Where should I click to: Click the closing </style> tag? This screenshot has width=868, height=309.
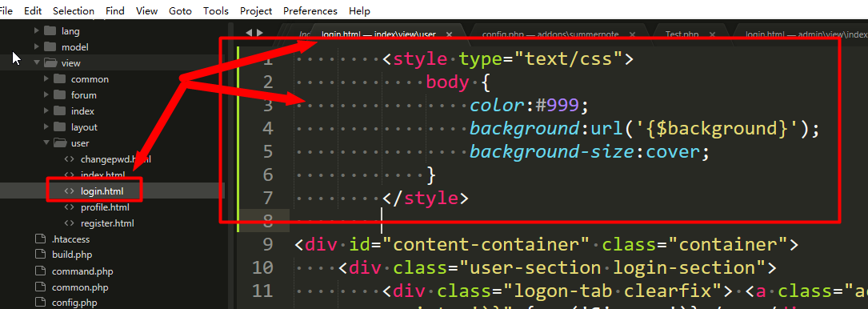click(x=425, y=198)
